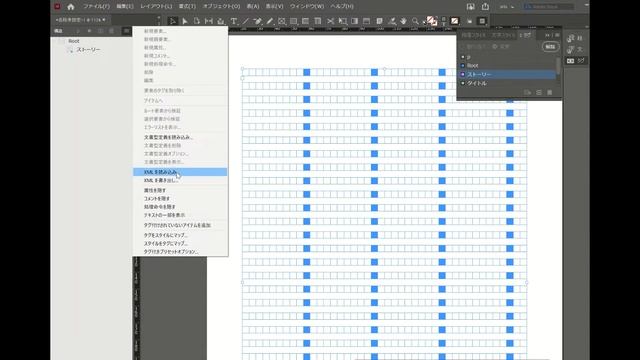
Task: Click the 解除 button in Tags panel
Action: click(550, 47)
